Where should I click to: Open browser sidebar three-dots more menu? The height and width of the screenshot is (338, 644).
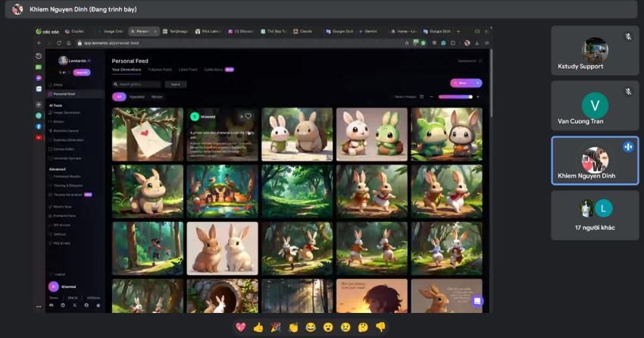pos(39,306)
